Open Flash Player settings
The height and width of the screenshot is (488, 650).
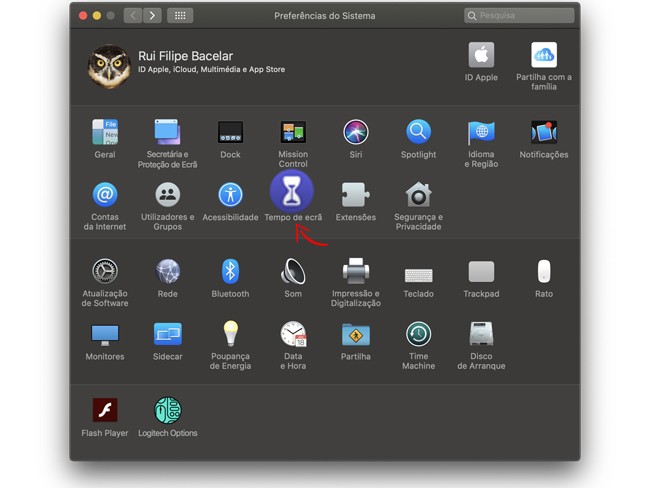[105, 410]
